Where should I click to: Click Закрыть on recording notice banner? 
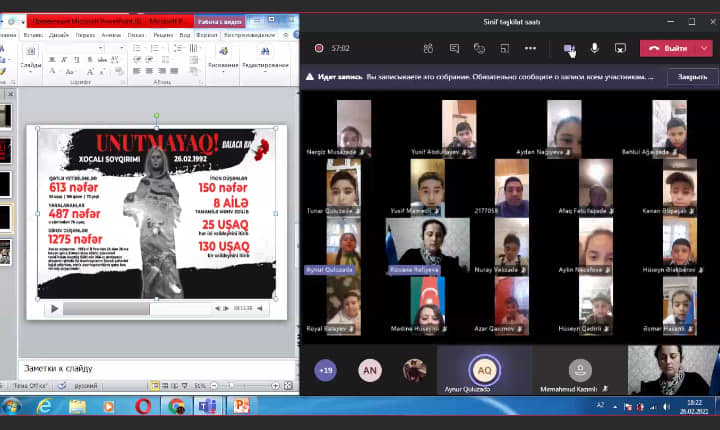[692, 77]
